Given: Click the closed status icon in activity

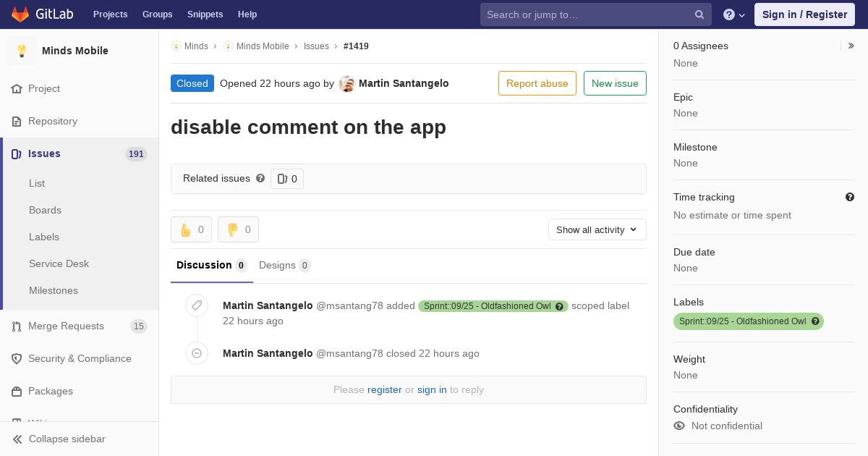Looking at the screenshot, I should click(x=197, y=353).
